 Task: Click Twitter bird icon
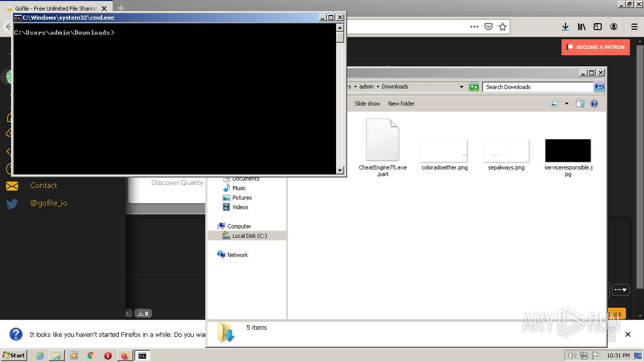tap(12, 204)
